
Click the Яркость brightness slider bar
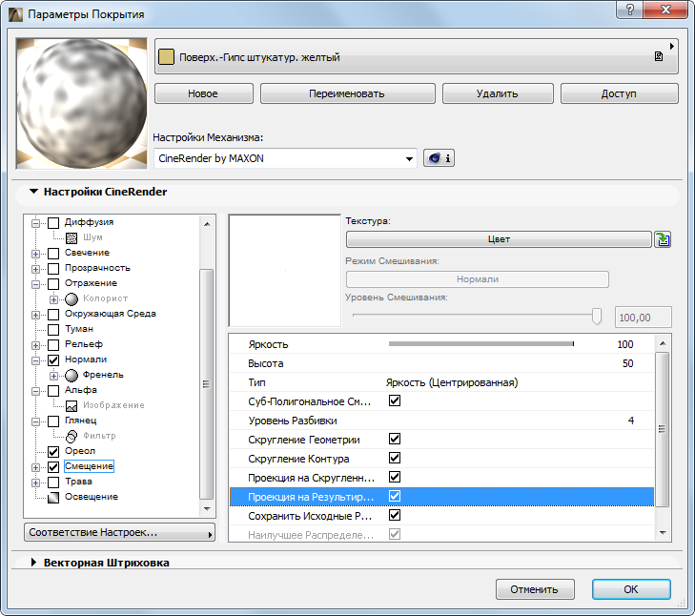[481, 343]
